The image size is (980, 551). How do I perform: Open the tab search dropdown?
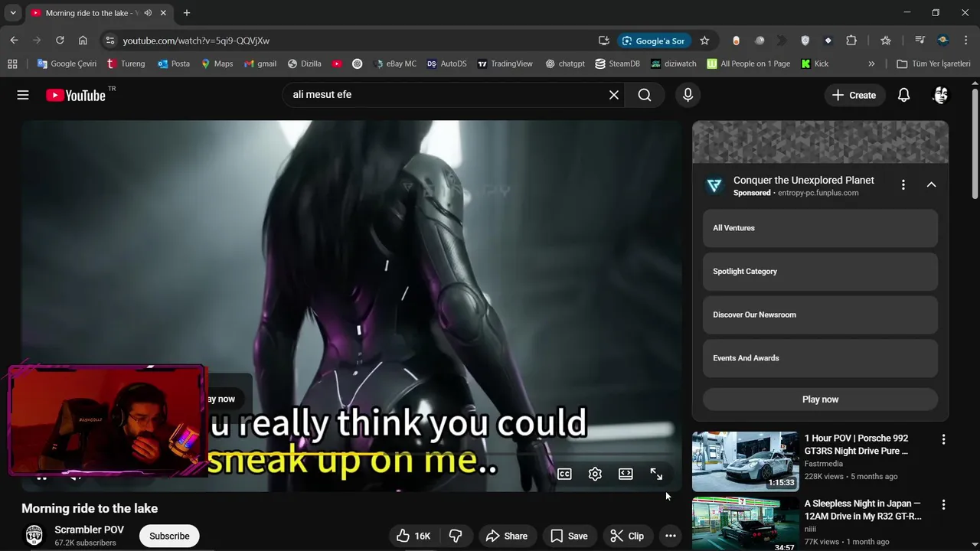[x=13, y=13]
